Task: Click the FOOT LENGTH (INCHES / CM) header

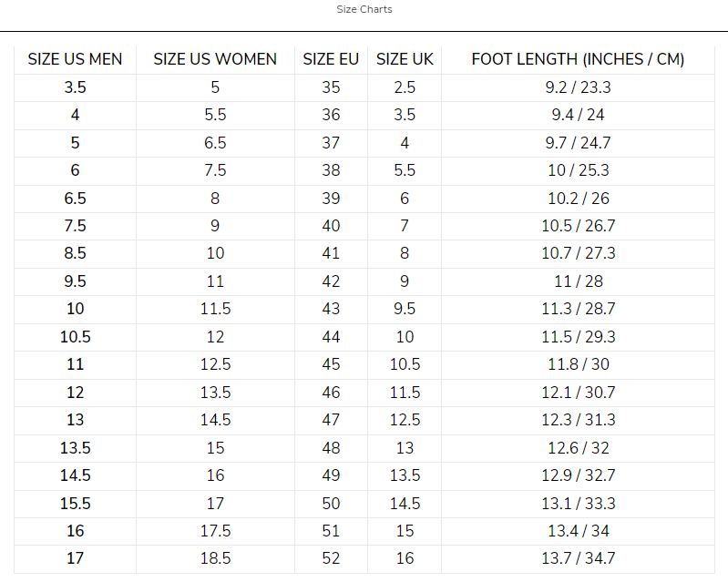Action: coord(578,59)
